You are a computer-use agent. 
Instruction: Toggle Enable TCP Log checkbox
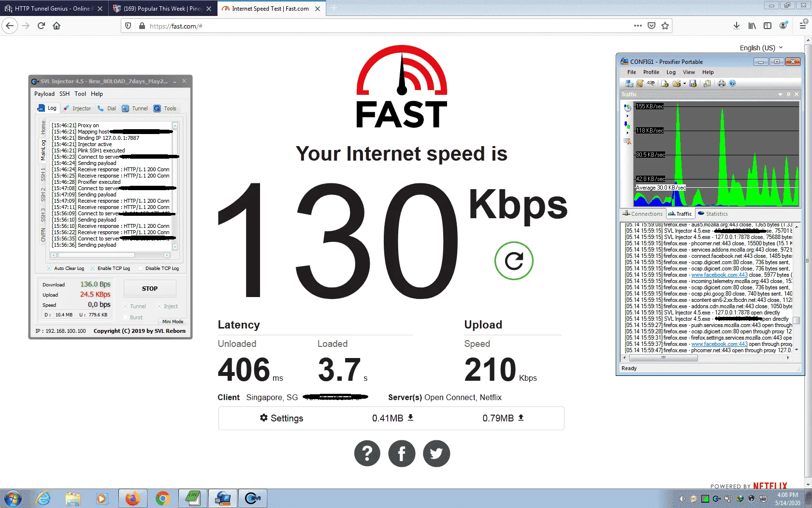tap(92, 269)
